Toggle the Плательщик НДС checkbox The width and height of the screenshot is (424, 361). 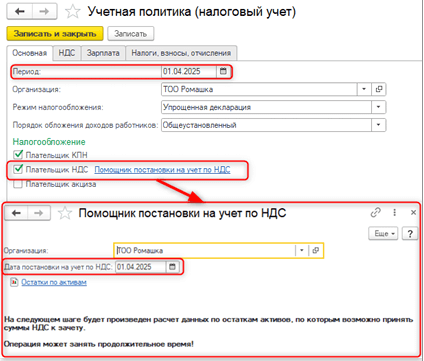point(18,169)
